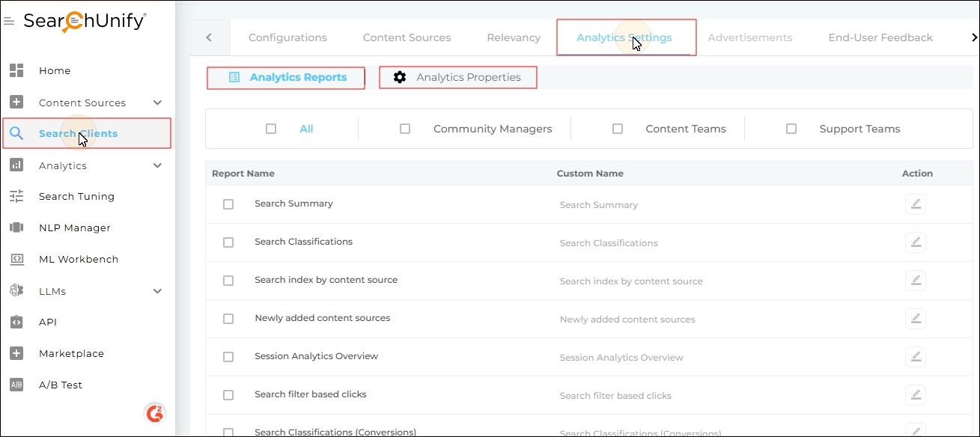Enable the Support Teams checkbox

point(791,129)
